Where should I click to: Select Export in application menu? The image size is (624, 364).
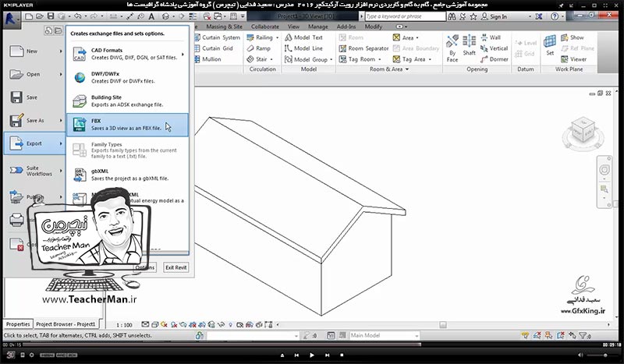(34, 143)
